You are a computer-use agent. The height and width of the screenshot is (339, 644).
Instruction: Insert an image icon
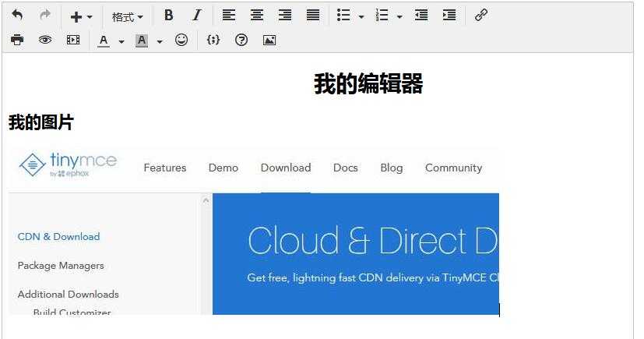[269, 40]
